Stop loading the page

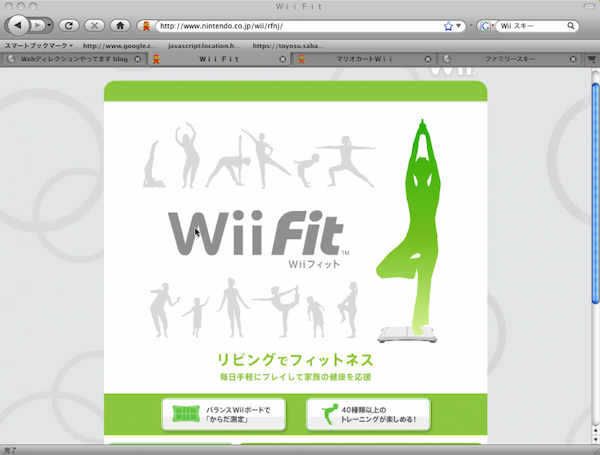pyautogui.click(x=95, y=26)
